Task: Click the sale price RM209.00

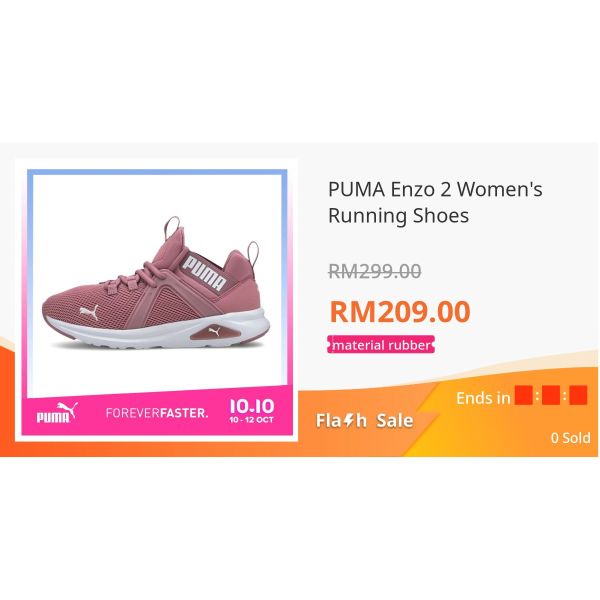Action: 400,311
